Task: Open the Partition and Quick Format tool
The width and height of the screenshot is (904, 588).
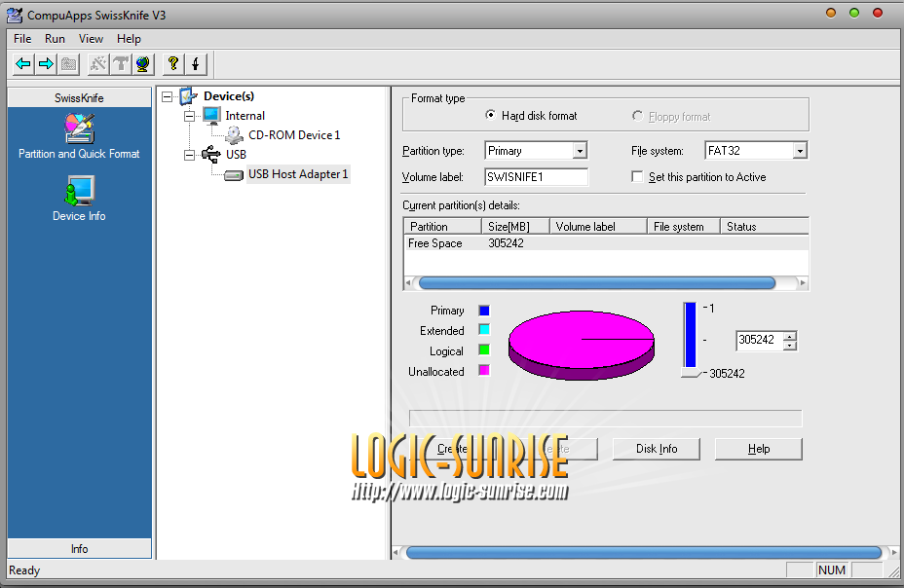Action: (x=79, y=136)
